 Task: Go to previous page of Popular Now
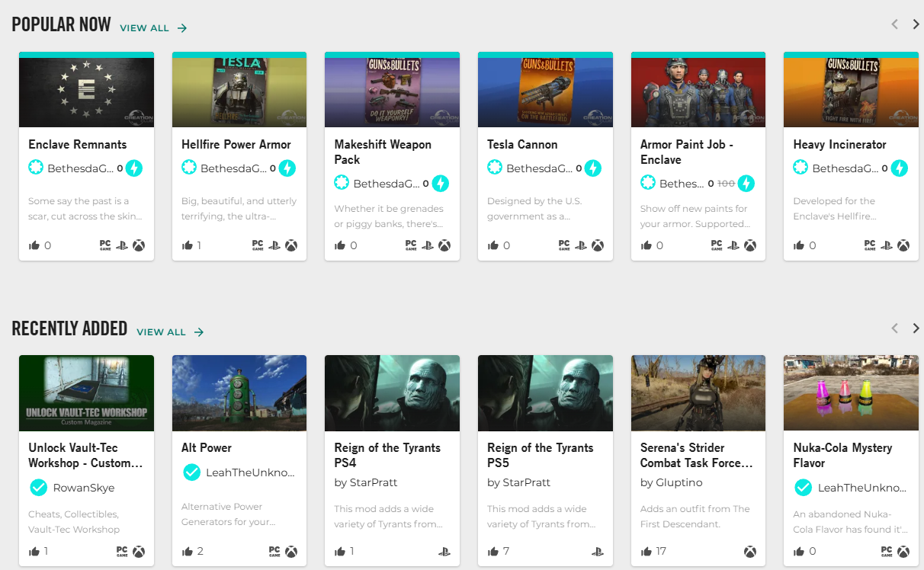[x=895, y=24]
